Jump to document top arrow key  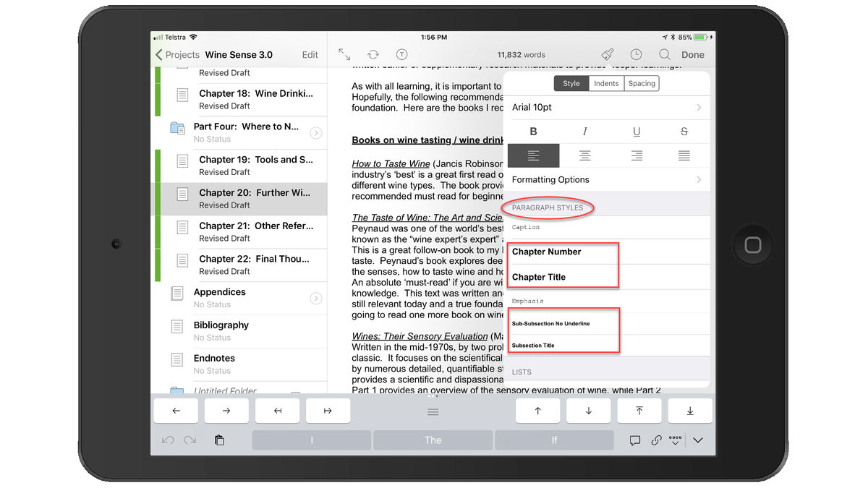[639, 411]
